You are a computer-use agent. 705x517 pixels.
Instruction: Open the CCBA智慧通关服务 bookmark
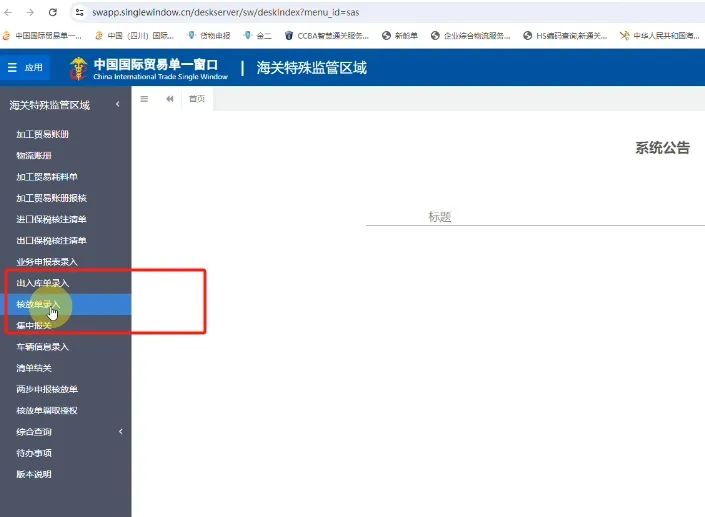[326, 35]
